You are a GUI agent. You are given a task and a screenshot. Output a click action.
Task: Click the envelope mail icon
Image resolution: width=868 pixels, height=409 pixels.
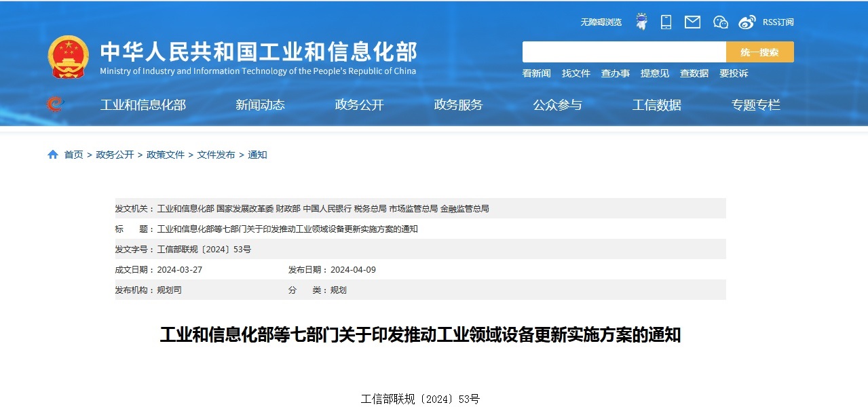click(x=692, y=22)
